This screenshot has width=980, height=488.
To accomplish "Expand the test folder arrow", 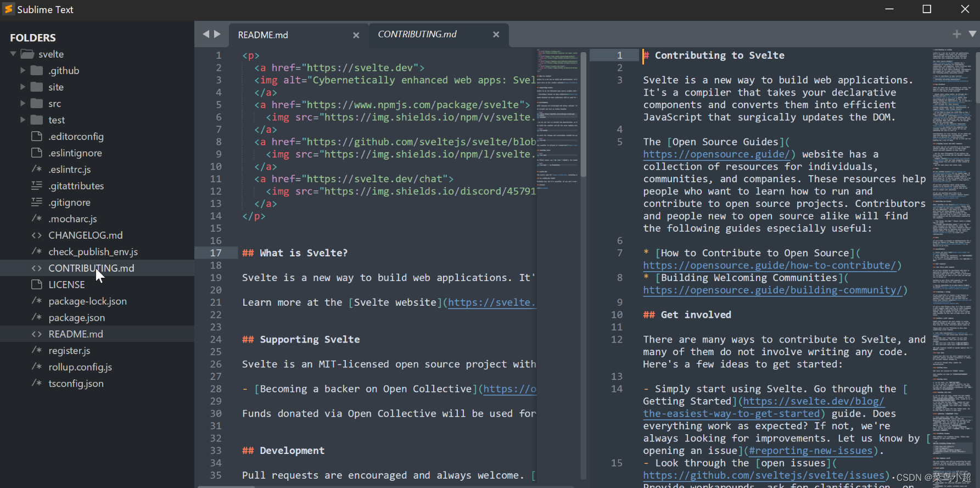I will pyautogui.click(x=23, y=120).
